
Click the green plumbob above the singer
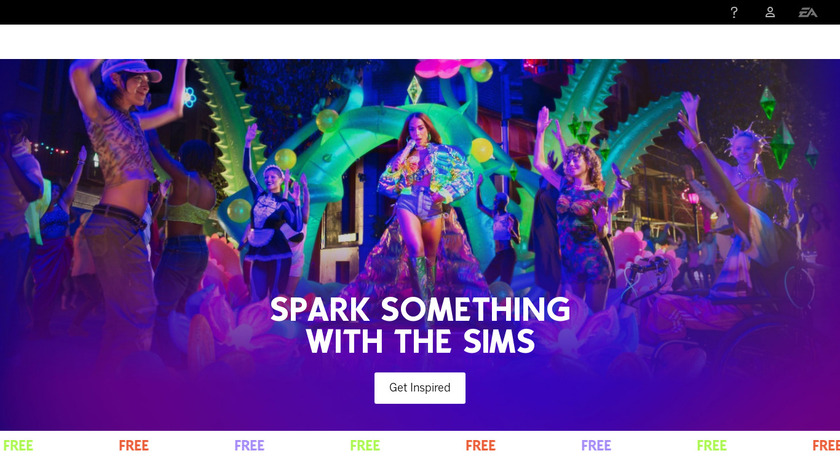pyautogui.click(x=414, y=90)
